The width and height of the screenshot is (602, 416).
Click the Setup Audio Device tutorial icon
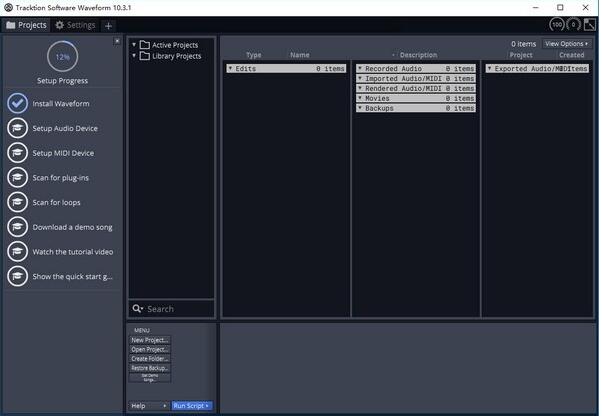point(17,128)
